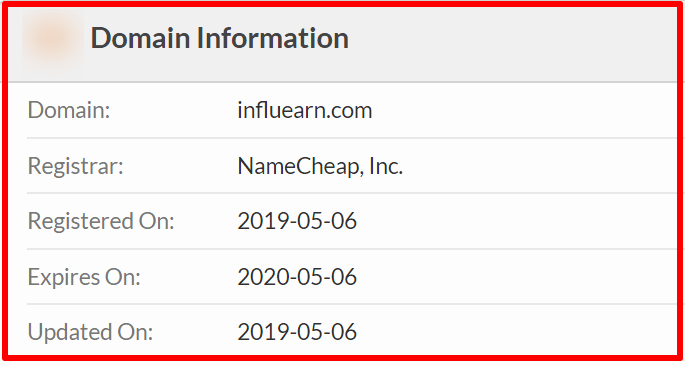Select the Registrar: field label

(x=76, y=166)
